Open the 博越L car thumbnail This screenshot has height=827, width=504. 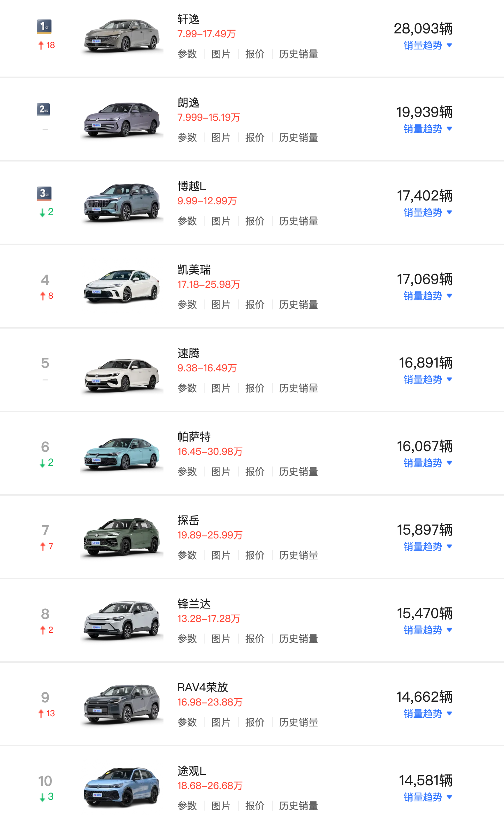[x=122, y=203]
